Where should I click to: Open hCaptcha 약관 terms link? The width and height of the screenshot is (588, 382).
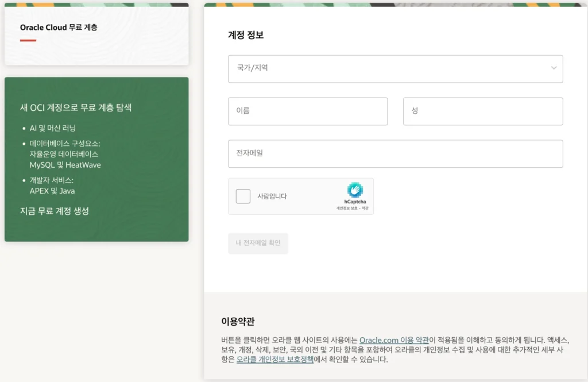pos(365,208)
